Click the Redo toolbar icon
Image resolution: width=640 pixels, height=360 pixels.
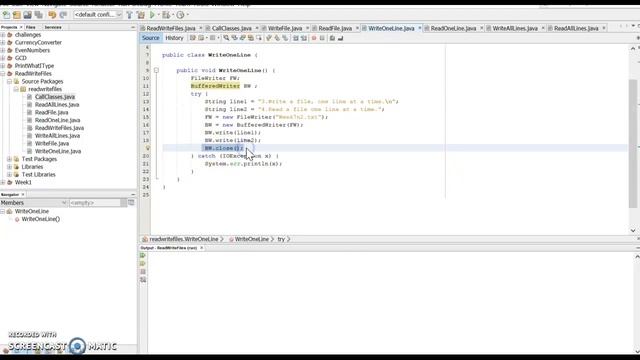63,15
